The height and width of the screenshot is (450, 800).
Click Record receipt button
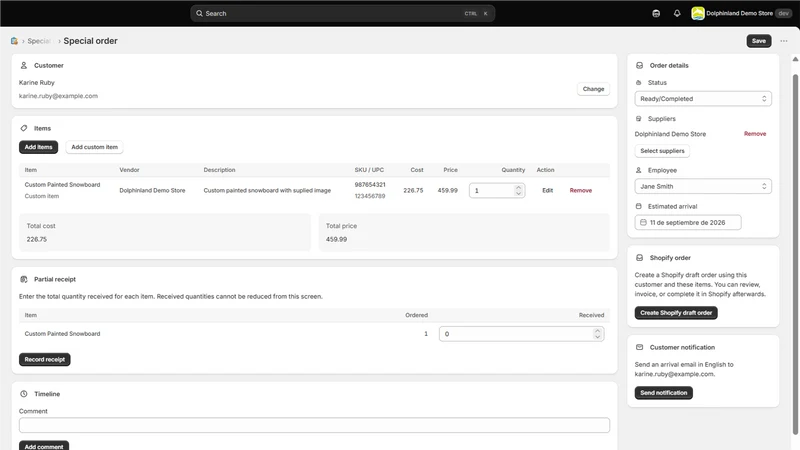44,360
